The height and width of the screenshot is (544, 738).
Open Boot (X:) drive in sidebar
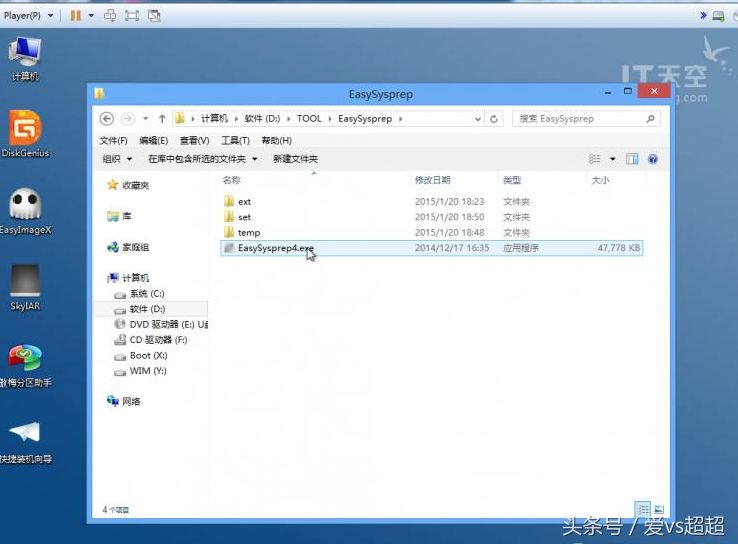point(141,355)
